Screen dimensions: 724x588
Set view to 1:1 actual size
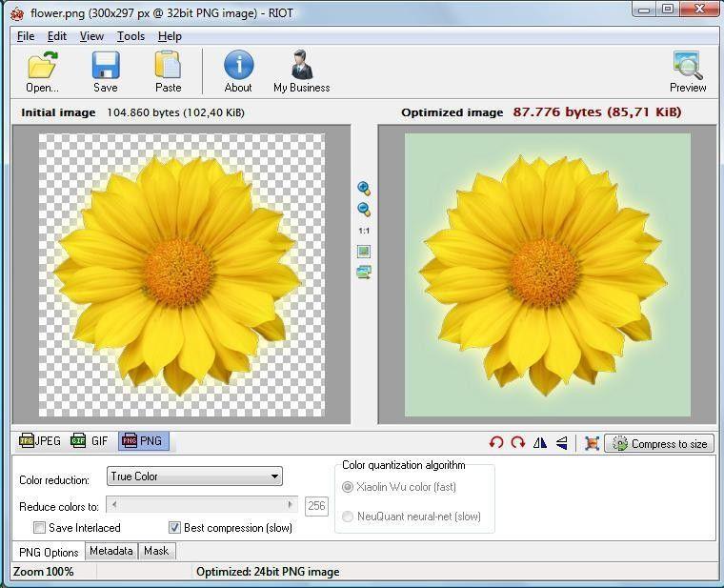click(x=364, y=231)
